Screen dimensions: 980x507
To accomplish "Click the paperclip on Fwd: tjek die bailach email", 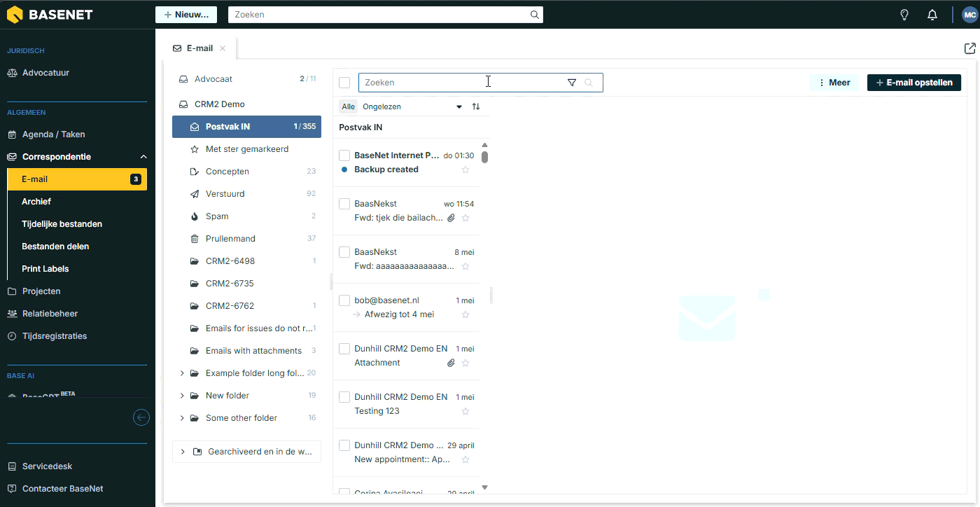I will (x=451, y=218).
